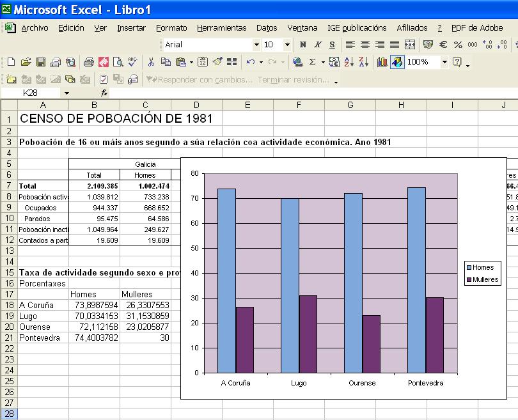Paste from the clipboard
518x420 pixels.
[x=180, y=62]
